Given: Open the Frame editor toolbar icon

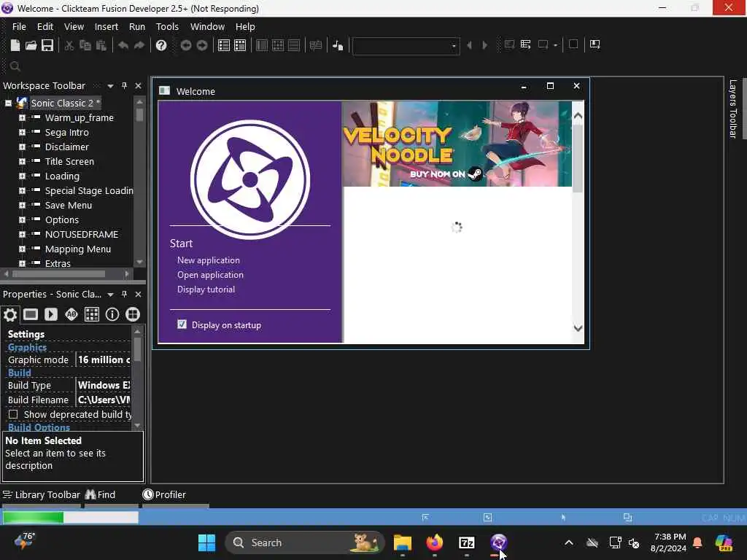Looking at the screenshot, I should point(240,45).
